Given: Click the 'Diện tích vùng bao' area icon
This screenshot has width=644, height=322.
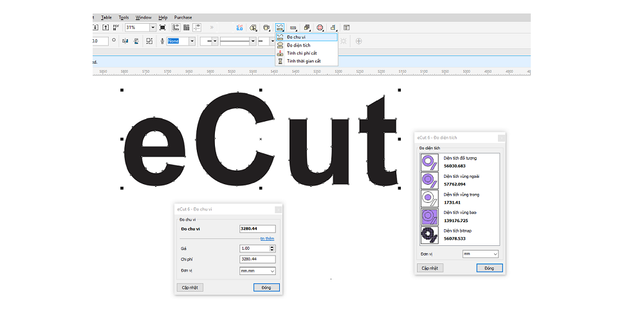Looking at the screenshot, I should [x=429, y=216].
